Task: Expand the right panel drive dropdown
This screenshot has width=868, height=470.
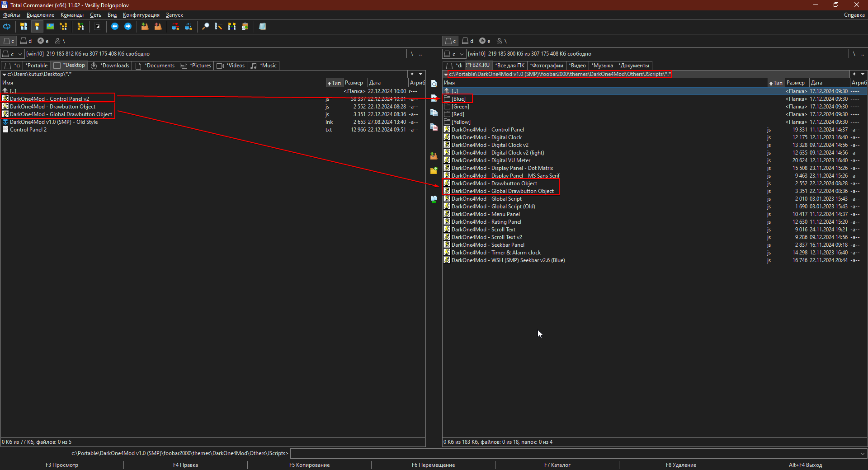Action: tap(462, 54)
